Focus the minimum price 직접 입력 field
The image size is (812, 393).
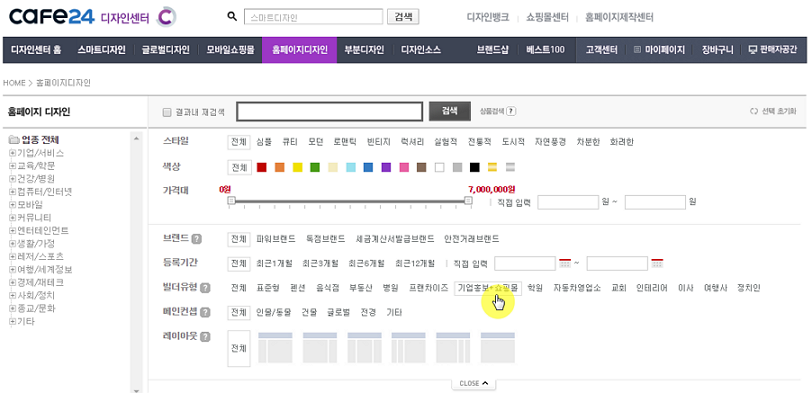[x=568, y=202]
